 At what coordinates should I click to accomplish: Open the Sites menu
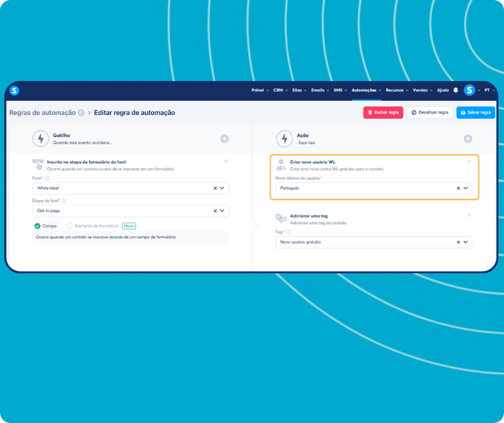[299, 90]
